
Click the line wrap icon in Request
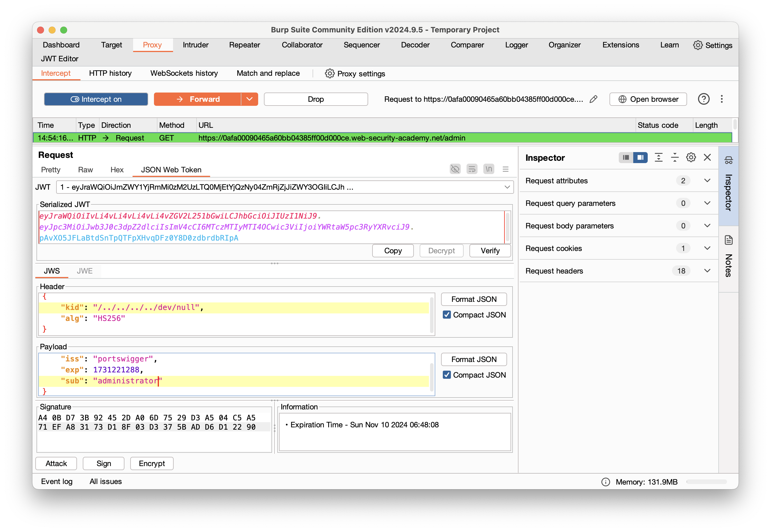(472, 169)
